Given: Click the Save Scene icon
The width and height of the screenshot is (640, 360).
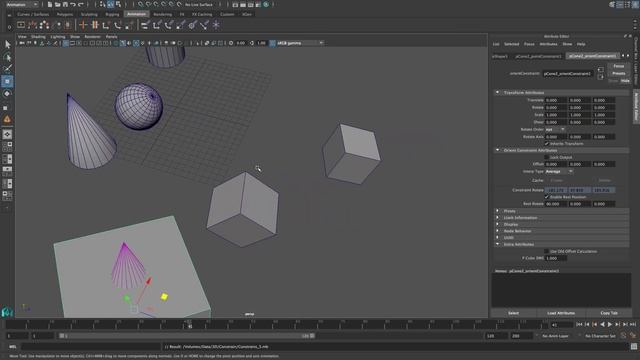Looking at the screenshot, I should pyautogui.click(x=65, y=4).
